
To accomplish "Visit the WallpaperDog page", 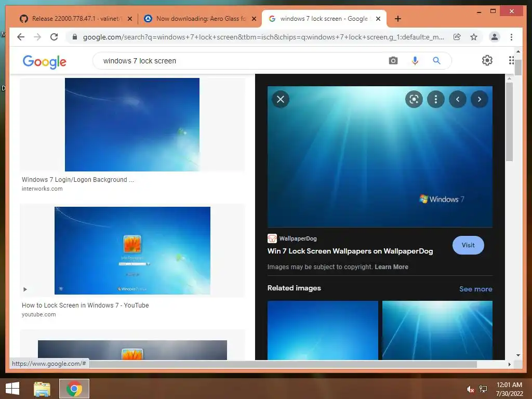I will (468, 245).
